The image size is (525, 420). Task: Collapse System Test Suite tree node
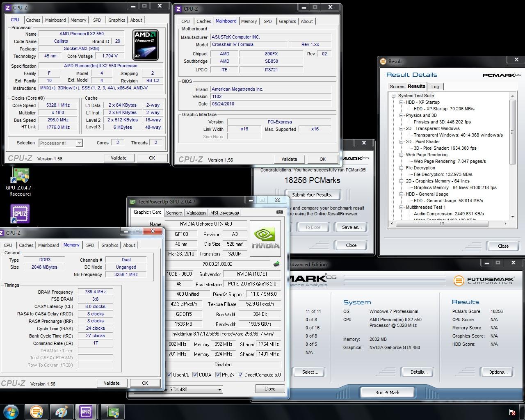click(x=394, y=96)
